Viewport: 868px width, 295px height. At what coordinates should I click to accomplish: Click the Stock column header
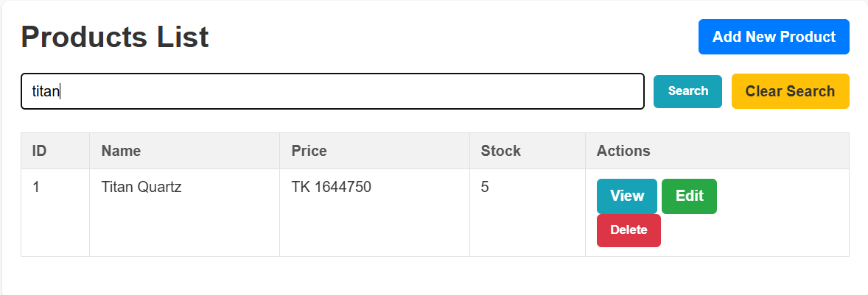[500, 151]
